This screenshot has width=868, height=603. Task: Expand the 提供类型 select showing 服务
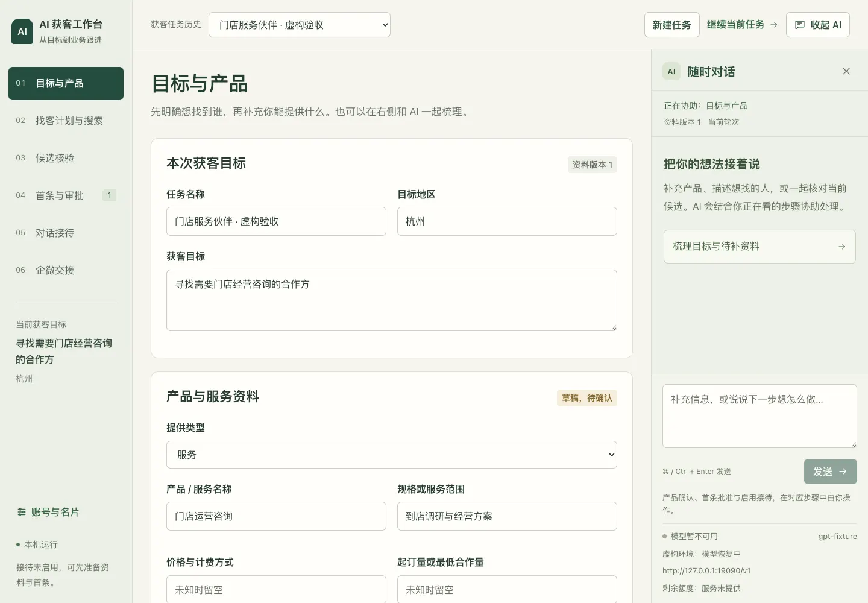coord(392,455)
